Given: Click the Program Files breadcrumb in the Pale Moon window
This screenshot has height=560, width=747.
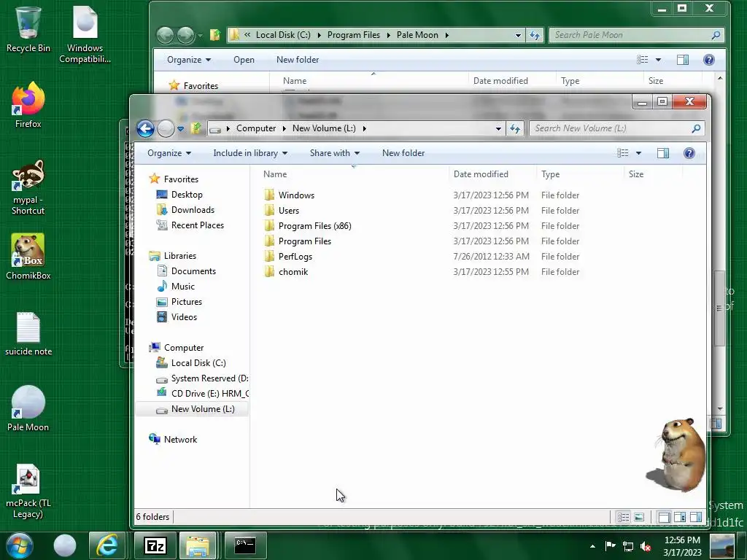Looking at the screenshot, I should coord(354,35).
